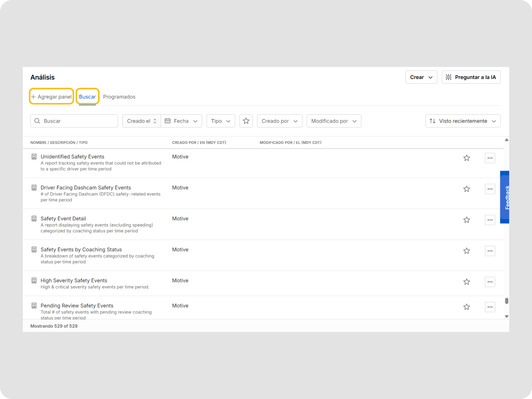Switch to the Programados tab
This screenshot has width=532, height=399.
point(119,97)
